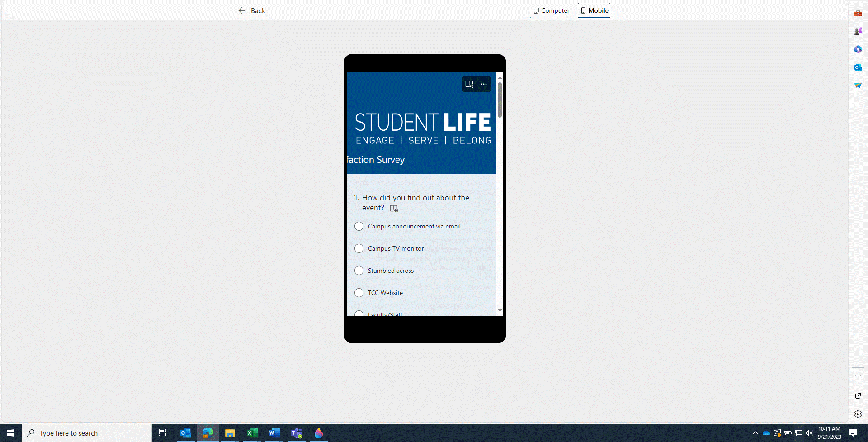Click the Immersive Reader icon beside question 1
This screenshot has width=868, height=442.
click(x=394, y=209)
